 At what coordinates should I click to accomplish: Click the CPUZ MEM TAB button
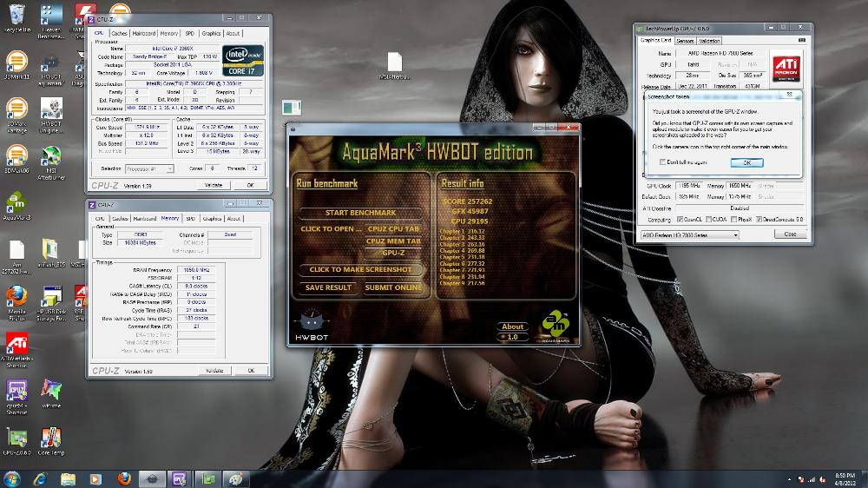[393, 241]
